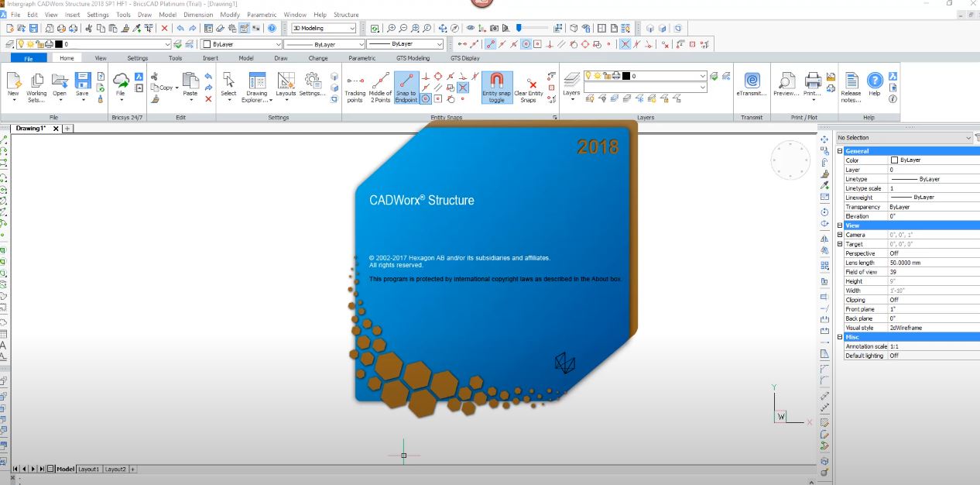This screenshot has height=485, width=980.
Task: Open the layer 0 dropdown in top toolbar
Action: coord(93,44)
